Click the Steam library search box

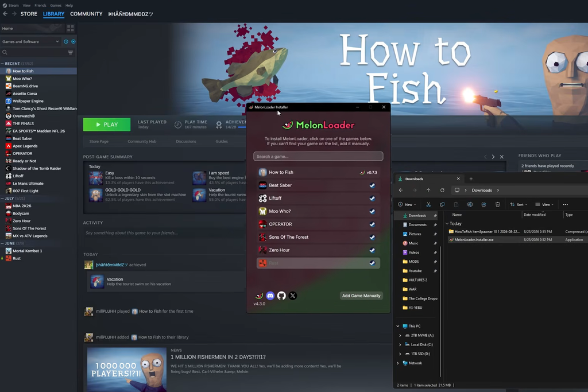[34, 52]
